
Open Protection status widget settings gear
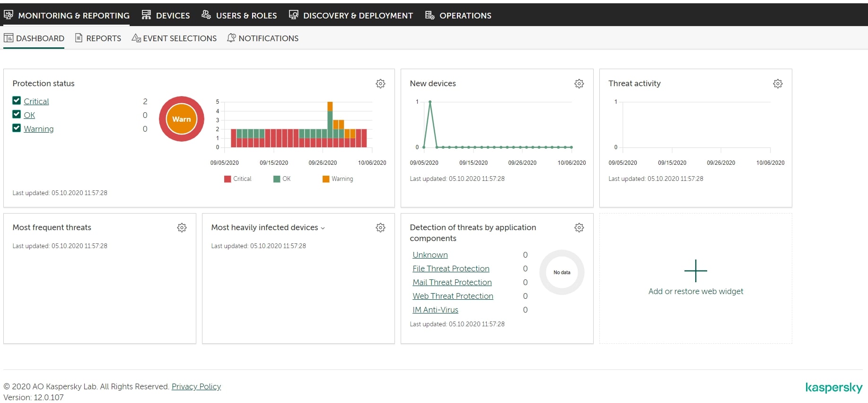[x=380, y=84]
